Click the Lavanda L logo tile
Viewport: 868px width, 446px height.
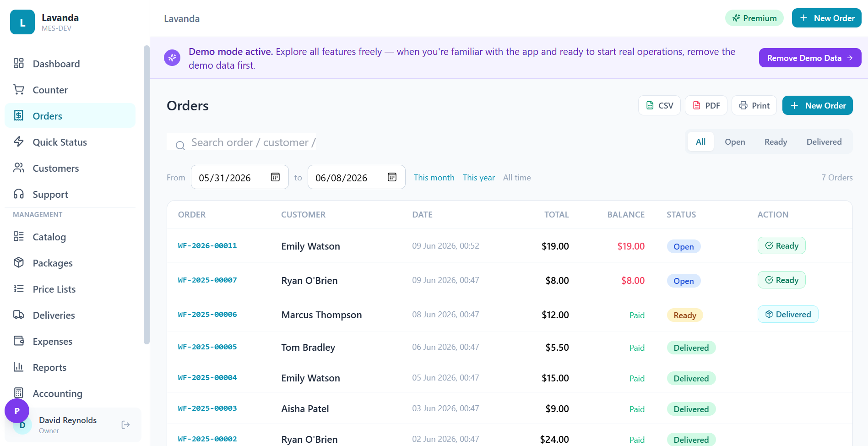click(x=22, y=22)
